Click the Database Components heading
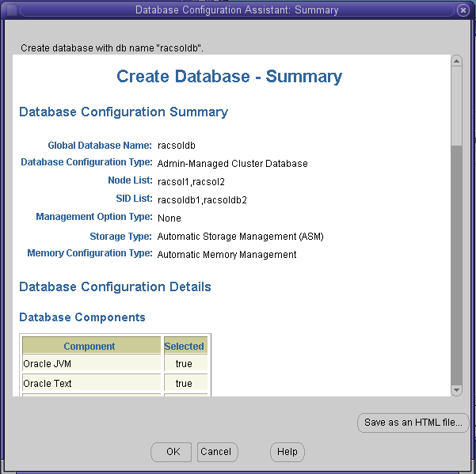This screenshot has height=474, width=476. [x=82, y=317]
